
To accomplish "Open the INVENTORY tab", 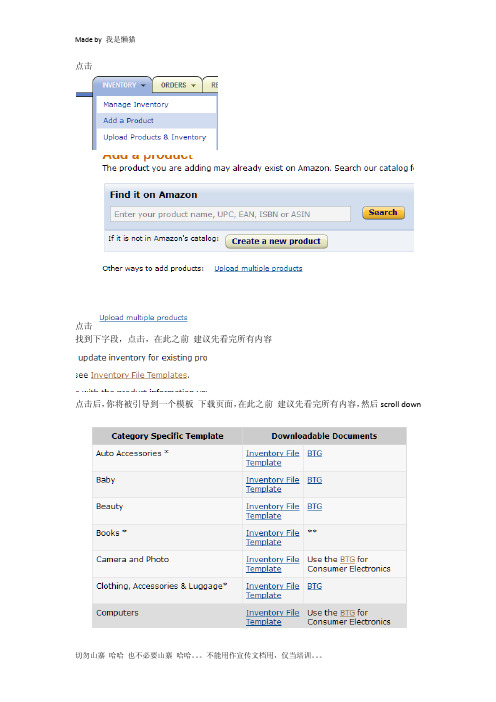I will (123, 85).
